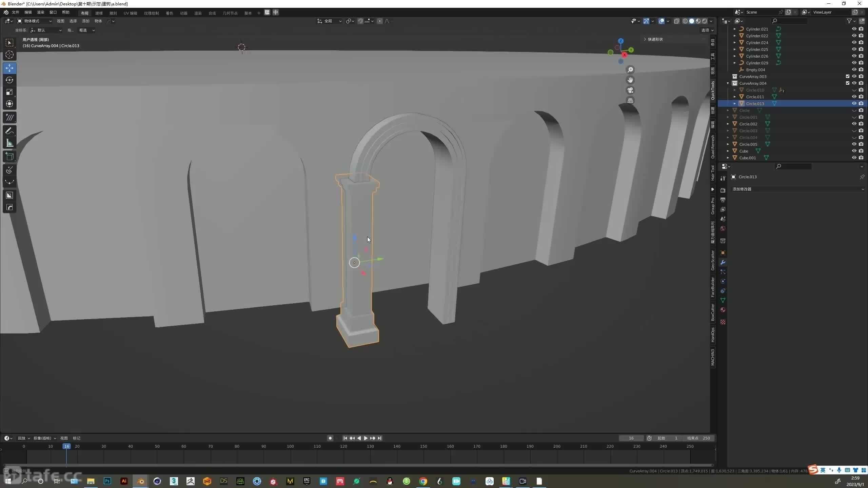
Task: Toggle the auto keying record button
Action: point(330,438)
